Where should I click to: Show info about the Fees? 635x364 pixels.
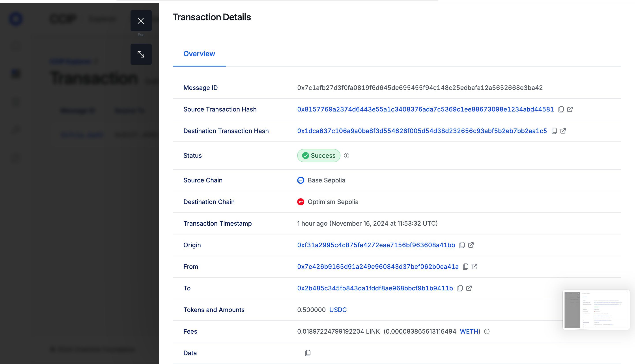(487, 331)
